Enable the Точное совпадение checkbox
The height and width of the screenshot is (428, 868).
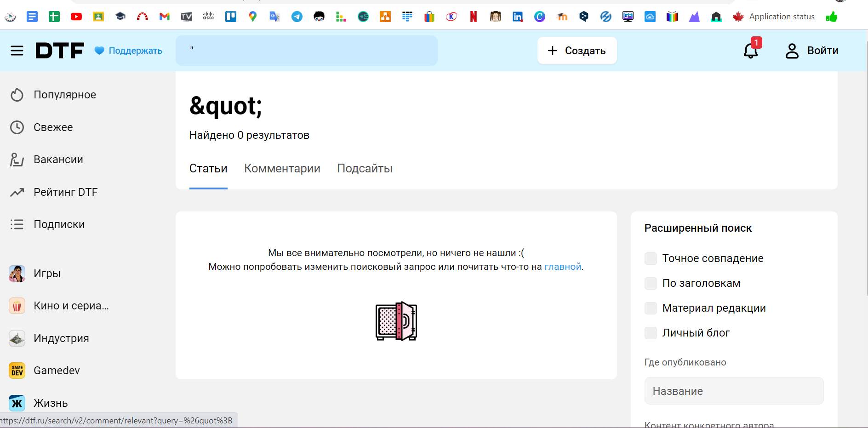[651, 258]
